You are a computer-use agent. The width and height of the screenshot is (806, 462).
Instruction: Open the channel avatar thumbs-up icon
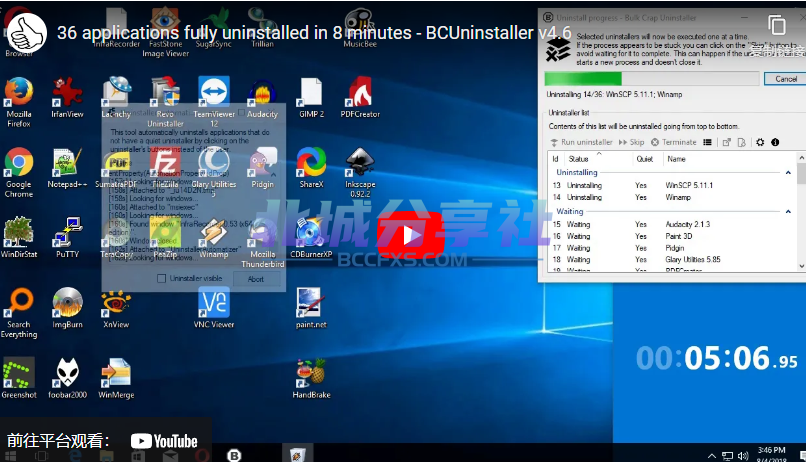coord(27,33)
